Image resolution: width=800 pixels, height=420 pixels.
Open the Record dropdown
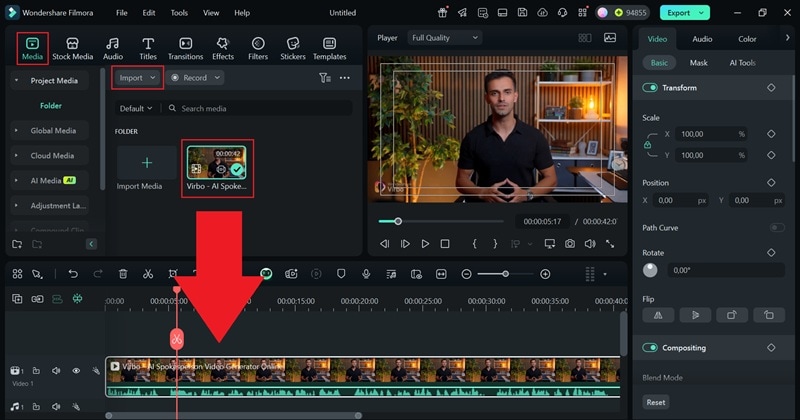(x=196, y=78)
